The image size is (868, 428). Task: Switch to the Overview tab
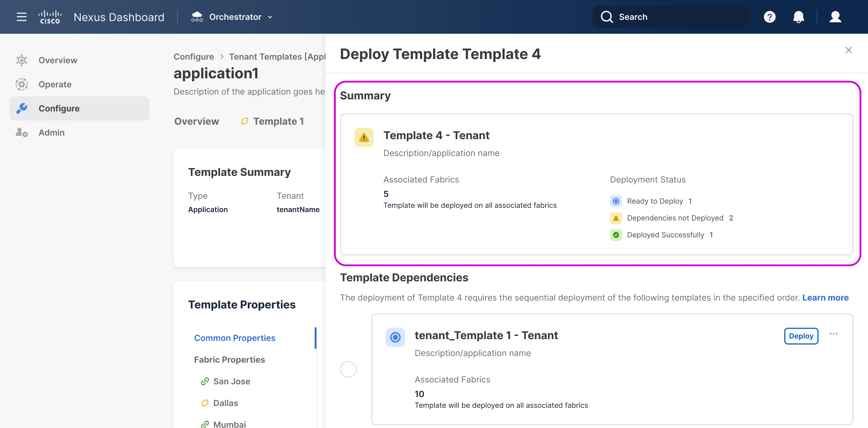[197, 121]
